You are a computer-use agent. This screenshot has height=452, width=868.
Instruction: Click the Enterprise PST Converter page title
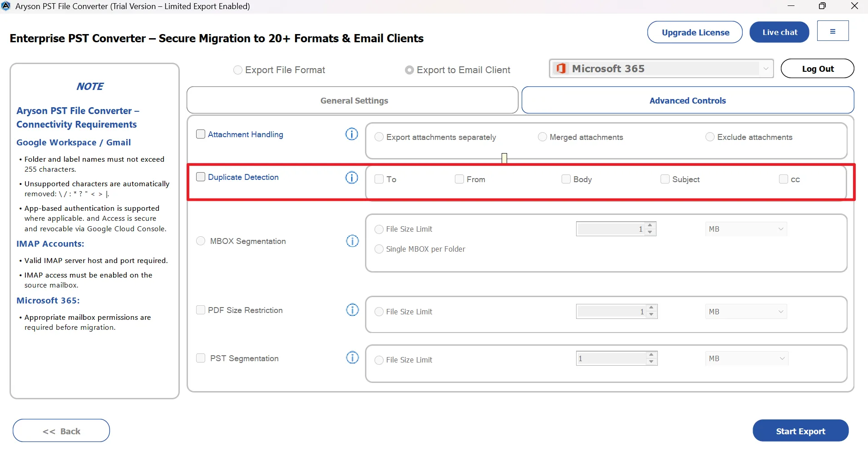pyautogui.click(x=217, y=38)
